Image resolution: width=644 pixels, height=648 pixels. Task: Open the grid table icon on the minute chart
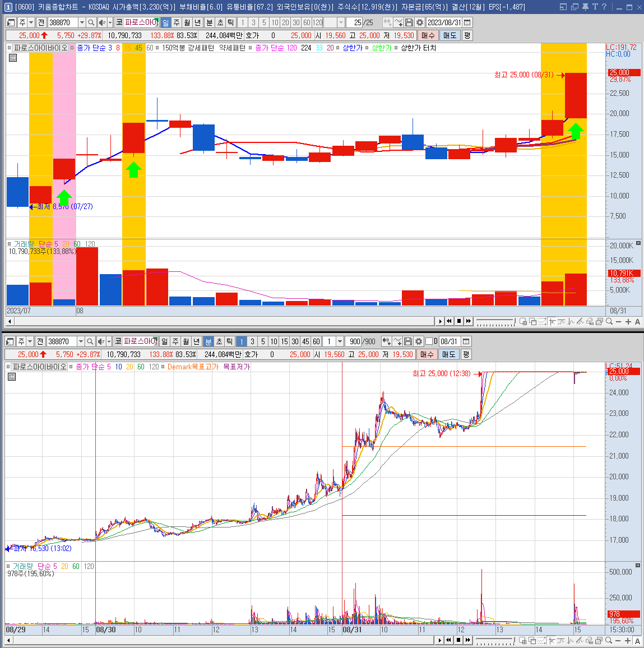12,377
